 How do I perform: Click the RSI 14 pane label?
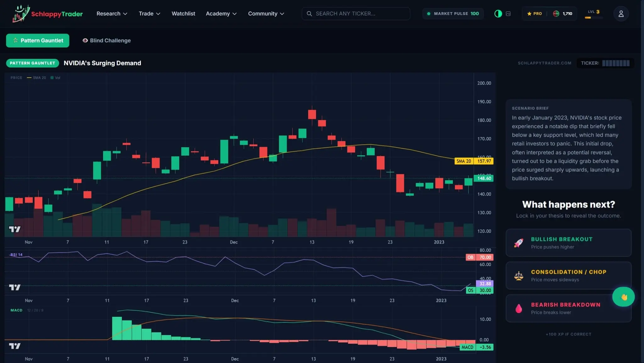pos(16,255)
